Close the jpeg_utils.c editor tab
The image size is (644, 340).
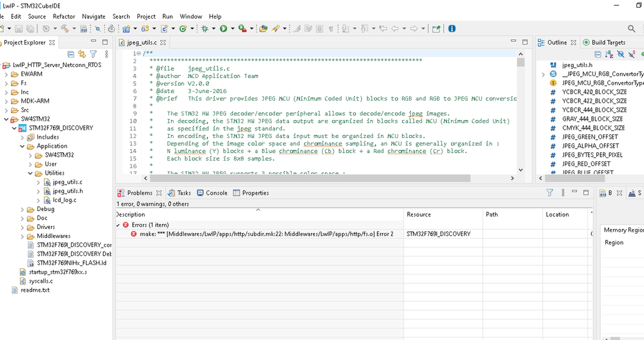(x=163, y=43)
